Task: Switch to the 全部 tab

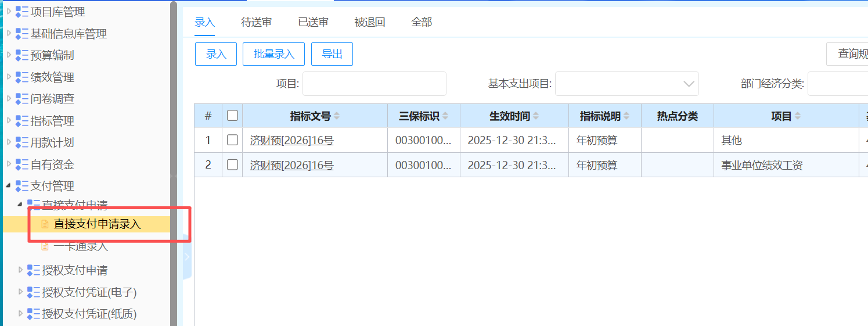Action: coord(422,22)
